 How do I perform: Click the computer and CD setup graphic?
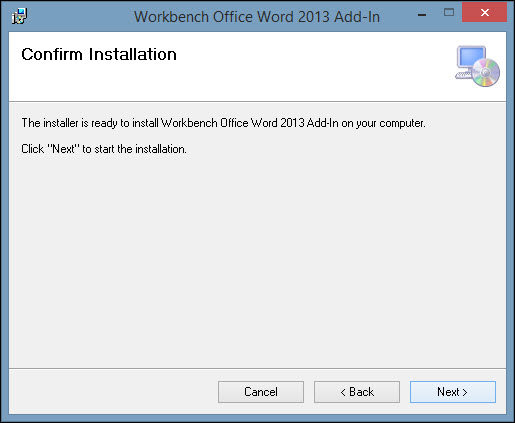point(477,66)
